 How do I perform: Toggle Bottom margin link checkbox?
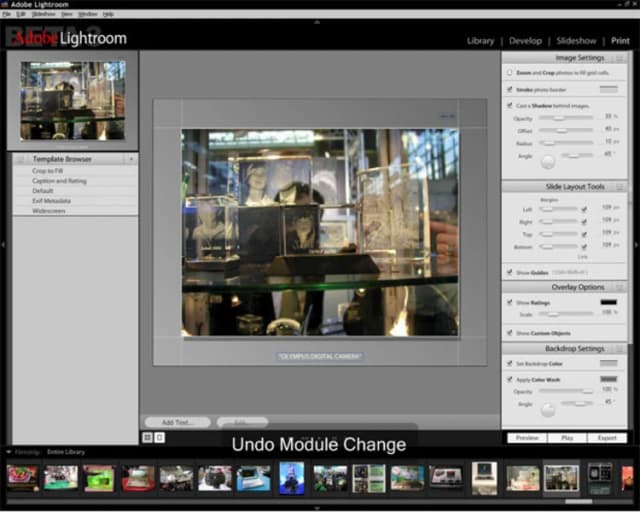(x=584, y=247)
